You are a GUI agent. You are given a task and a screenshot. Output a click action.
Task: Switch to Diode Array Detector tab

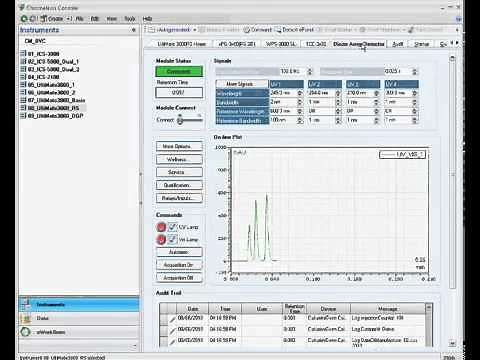pos(359,44)
